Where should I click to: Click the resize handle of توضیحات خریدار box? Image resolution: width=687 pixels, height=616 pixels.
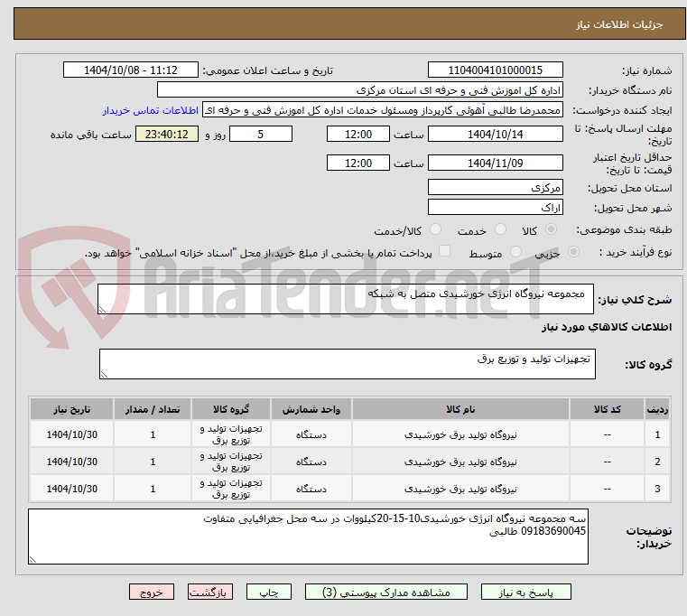tap(32, 559)
